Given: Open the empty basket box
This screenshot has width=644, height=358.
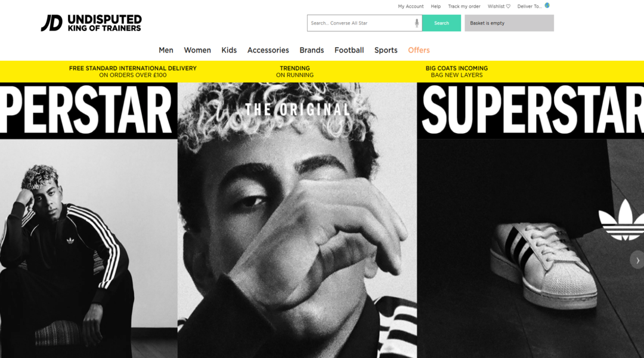Looking at the screenshot, I should point(509,23).
